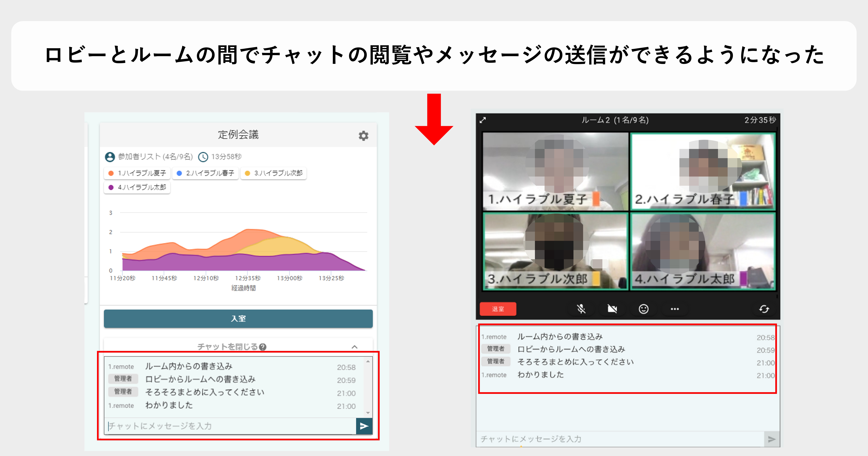
Task: Click the 11分20秒 tick on chart axis
Action: coord(123,278)
